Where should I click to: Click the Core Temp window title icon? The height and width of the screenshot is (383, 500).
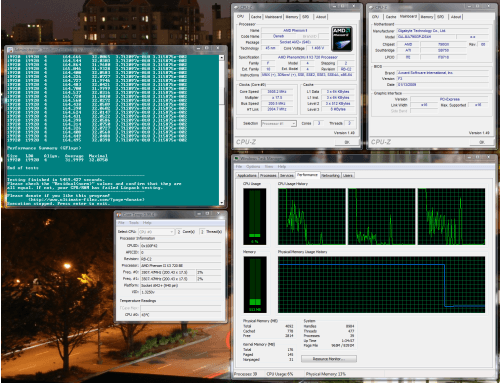tap(119, 214)
